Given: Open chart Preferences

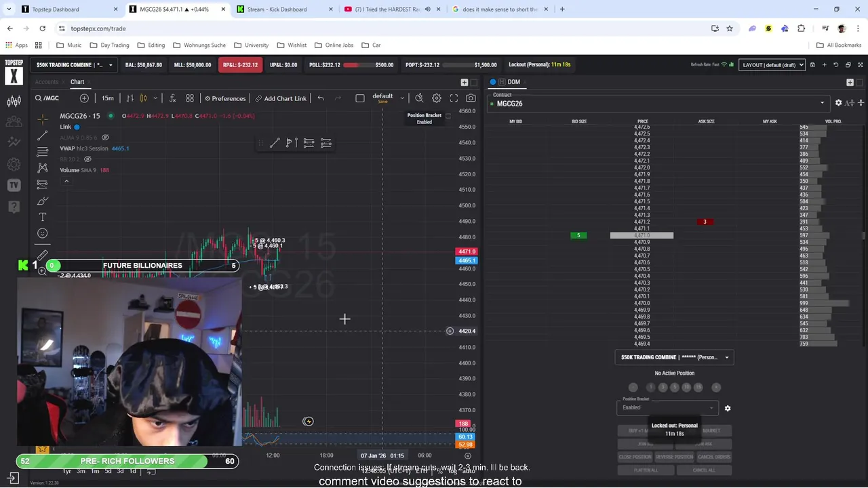Looking at the screenshot, I should [x=225, y=98].
